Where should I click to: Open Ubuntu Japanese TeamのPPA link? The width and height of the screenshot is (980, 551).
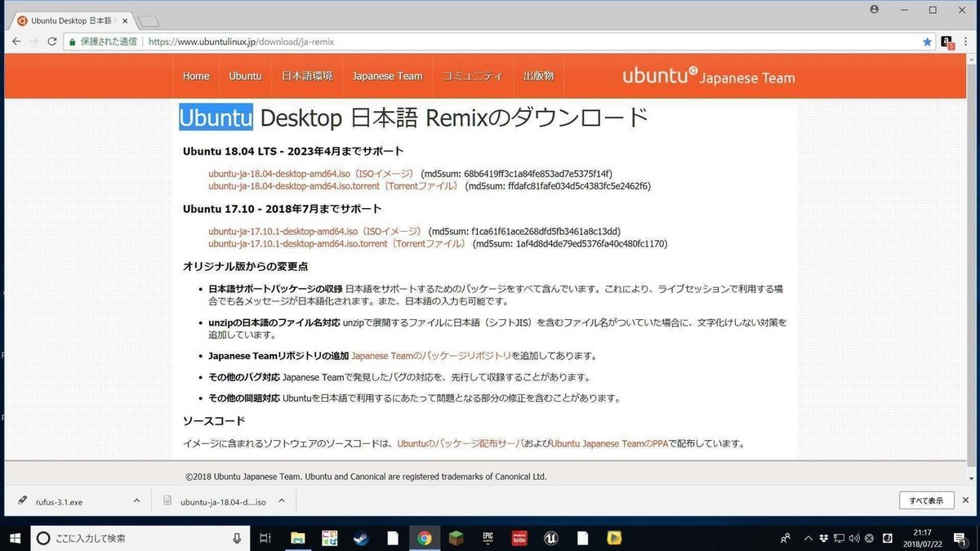pyautogui.click(x=609, y=444)
